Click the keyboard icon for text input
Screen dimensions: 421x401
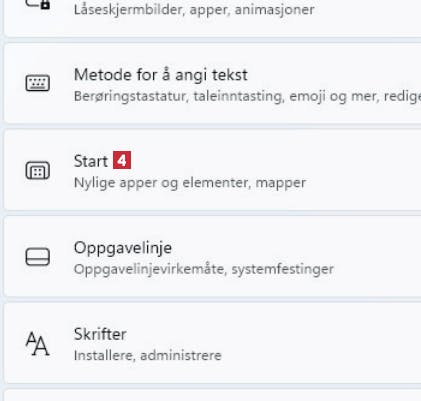pyautogui.click(x=38, y=83)
